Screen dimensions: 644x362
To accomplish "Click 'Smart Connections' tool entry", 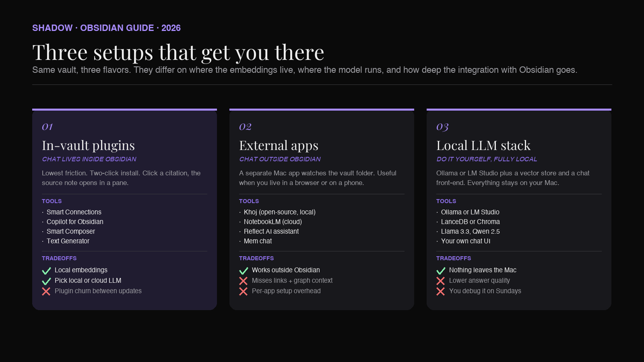I will click(x=74, y=212).
